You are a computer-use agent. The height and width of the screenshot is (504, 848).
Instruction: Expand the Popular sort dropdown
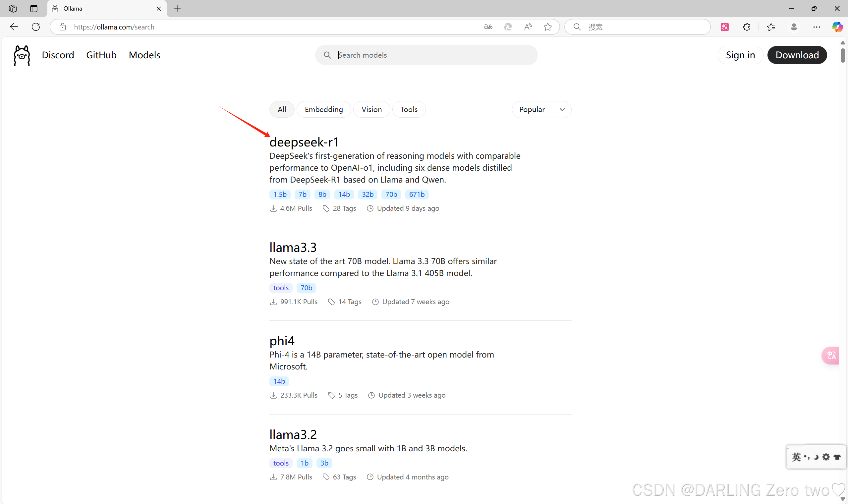coord(541,109)
